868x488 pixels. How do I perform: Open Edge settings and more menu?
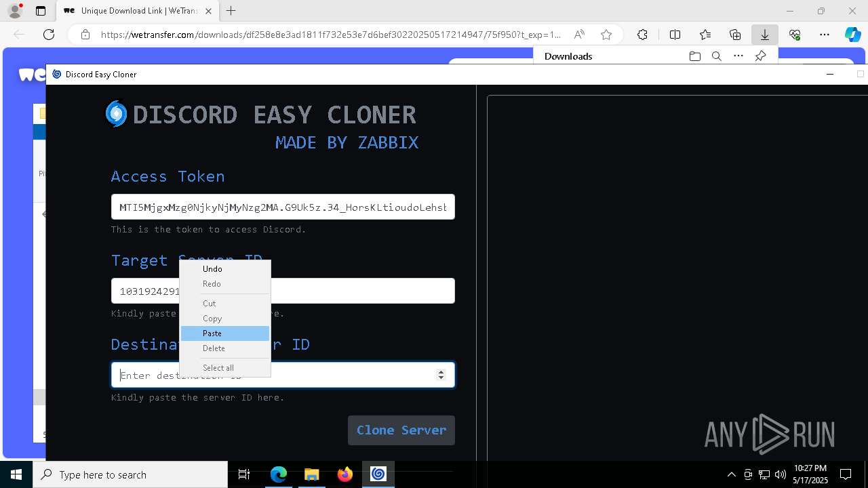tap(825, 35)
